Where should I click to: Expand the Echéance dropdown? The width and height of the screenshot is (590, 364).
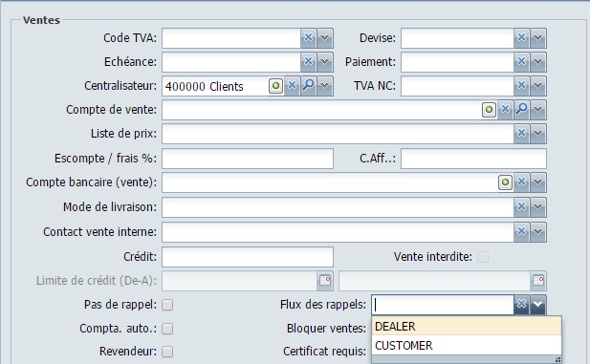[x=325, y=62]
